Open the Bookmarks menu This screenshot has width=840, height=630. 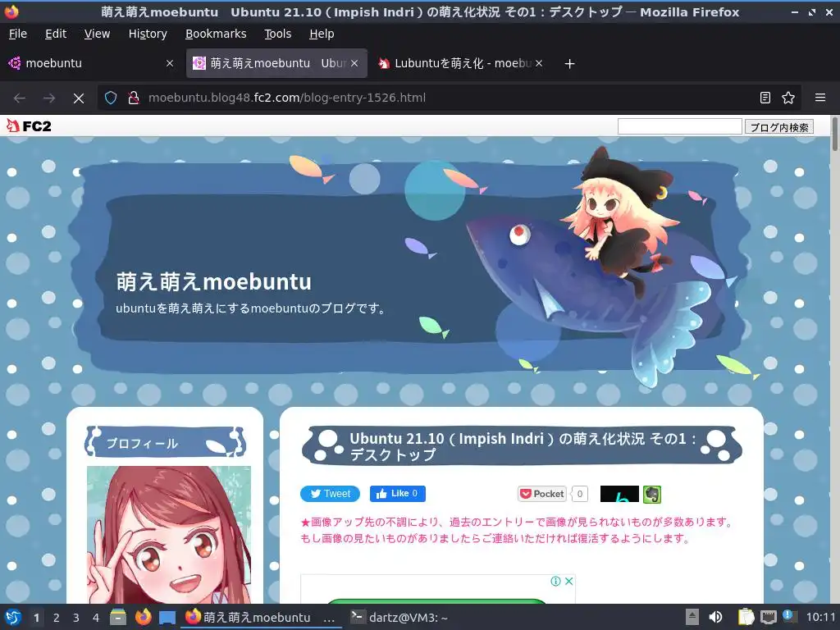click(216, 34)
